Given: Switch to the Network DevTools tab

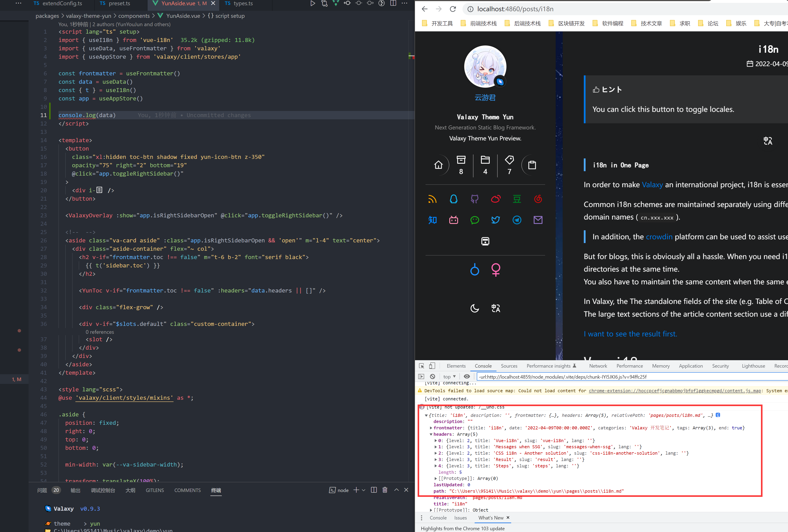Looking at the screenshot, I should click(598, 366).
